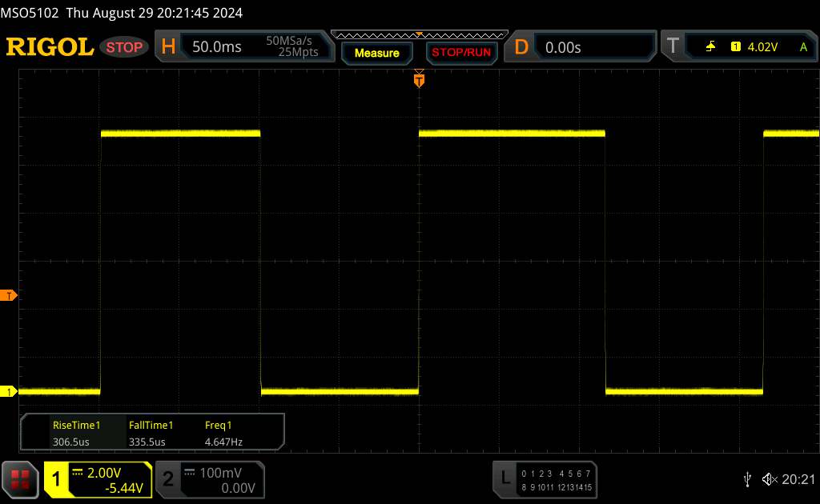Screen dimensions: 820x504
Task: Enable channel 2
Action: tap(168, 479)
